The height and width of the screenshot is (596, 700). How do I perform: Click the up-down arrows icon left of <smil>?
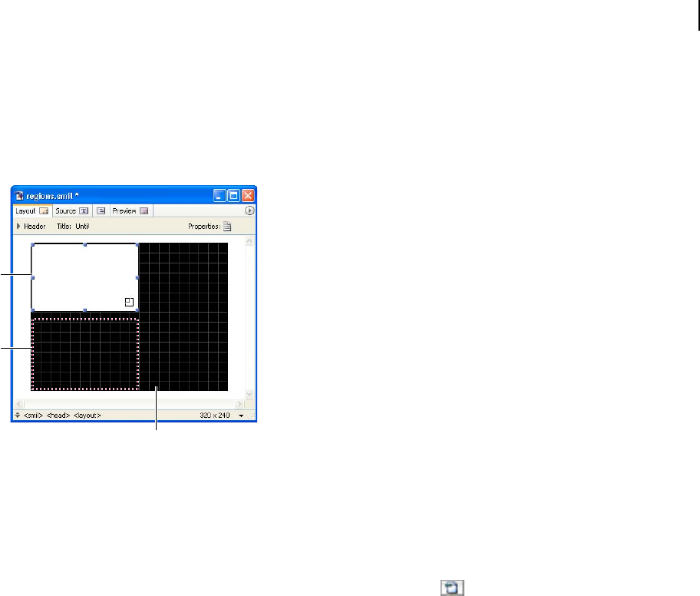(18, 416)
